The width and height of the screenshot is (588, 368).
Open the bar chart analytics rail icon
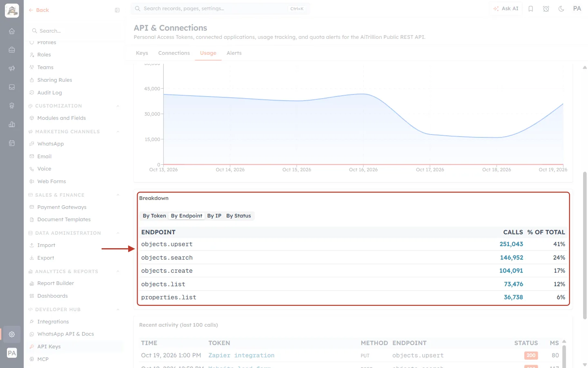tap(12, 124)
